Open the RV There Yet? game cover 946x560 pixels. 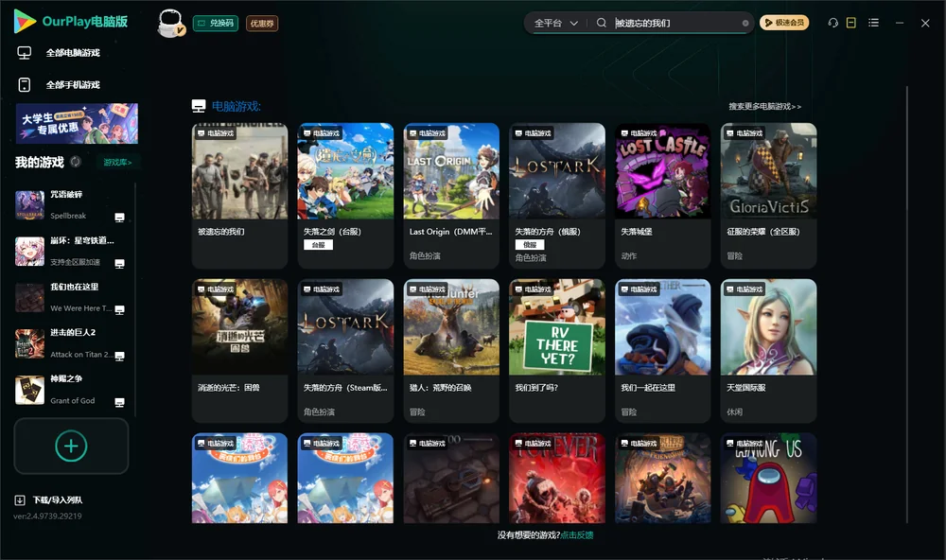557,327
